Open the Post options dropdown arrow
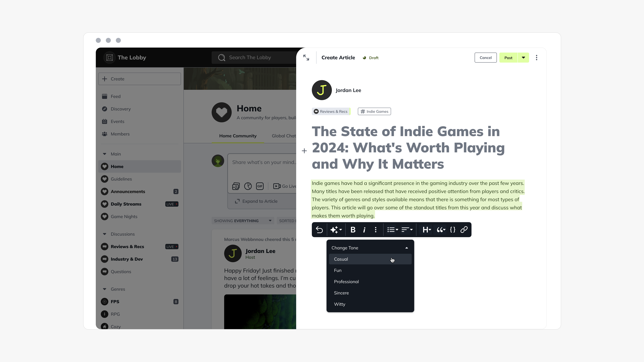Image resolution: width=644 pixels, height=362 pixels. click(523, 58)
